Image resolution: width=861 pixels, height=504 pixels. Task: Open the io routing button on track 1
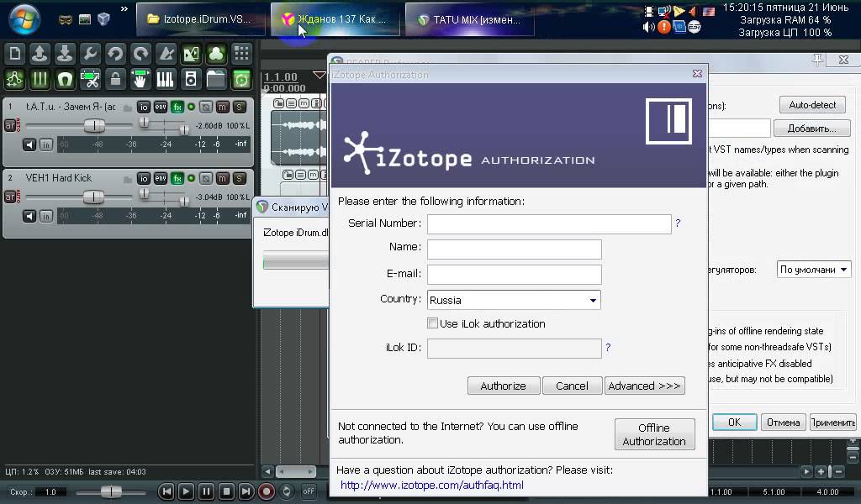[x=143, y=107]
